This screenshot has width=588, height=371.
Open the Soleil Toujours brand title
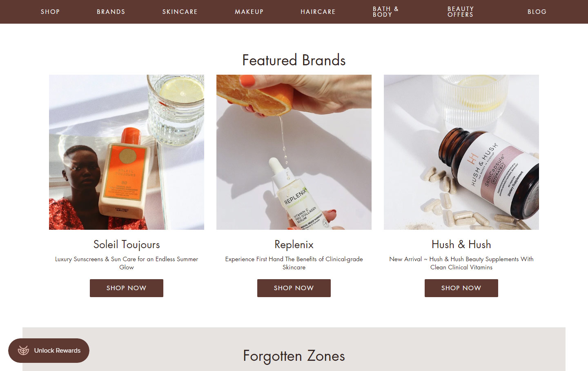[x=127, y=244]
